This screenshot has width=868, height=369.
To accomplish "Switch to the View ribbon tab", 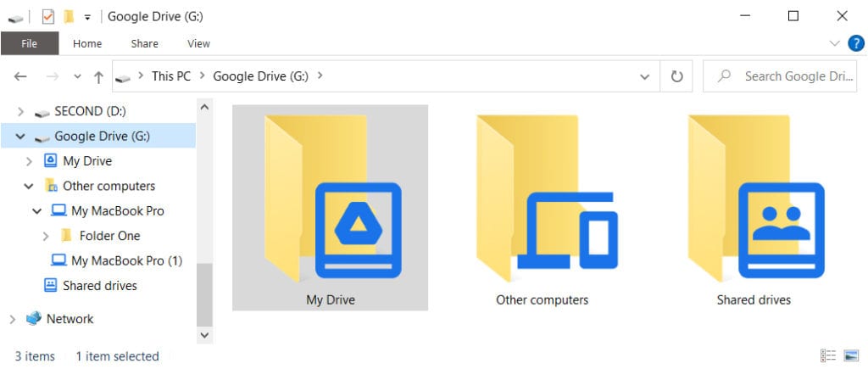I will coord(198,43).
